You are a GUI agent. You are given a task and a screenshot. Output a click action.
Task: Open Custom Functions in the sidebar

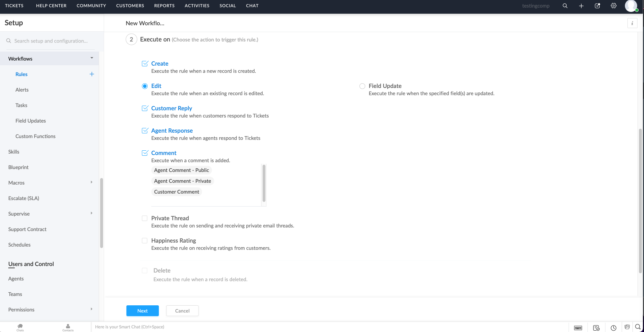tap(35, 136)
